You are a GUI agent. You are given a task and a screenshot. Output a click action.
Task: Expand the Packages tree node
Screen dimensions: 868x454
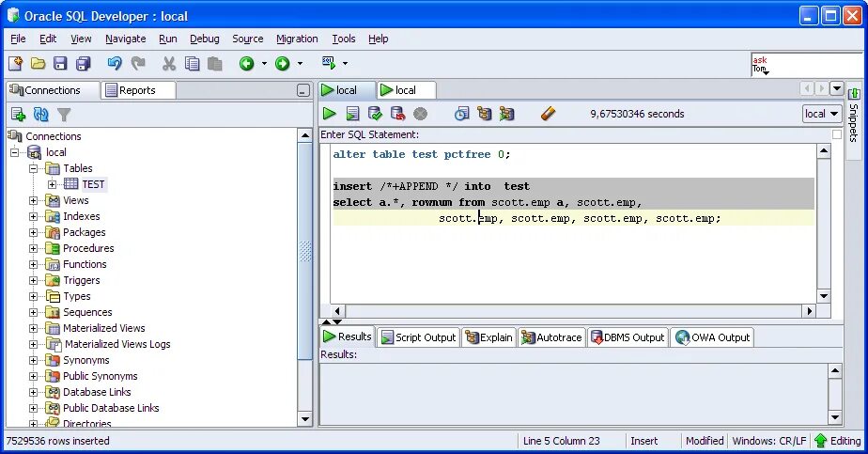33,232
